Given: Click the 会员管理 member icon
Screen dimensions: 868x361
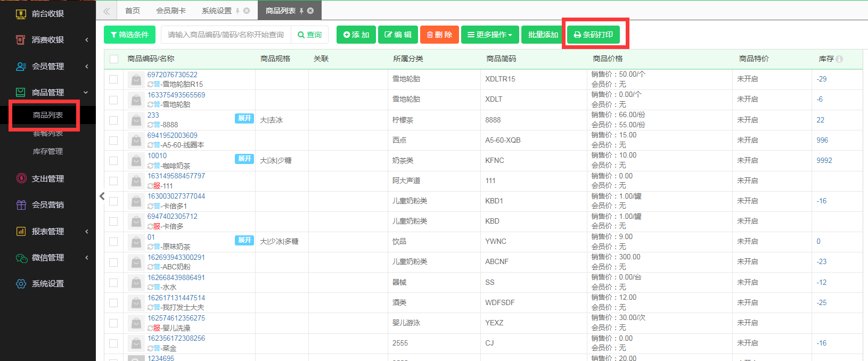Looking at the screenshot, I should click(x=21, y=67).
